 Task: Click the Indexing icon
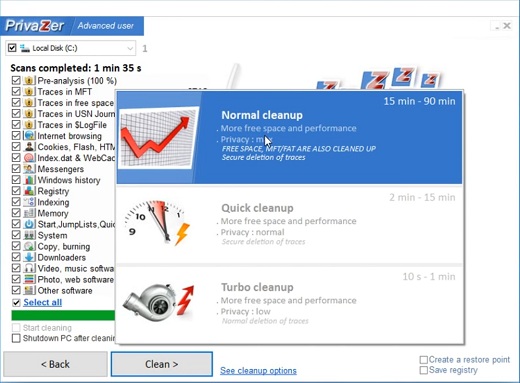click(x=29, y=202)
